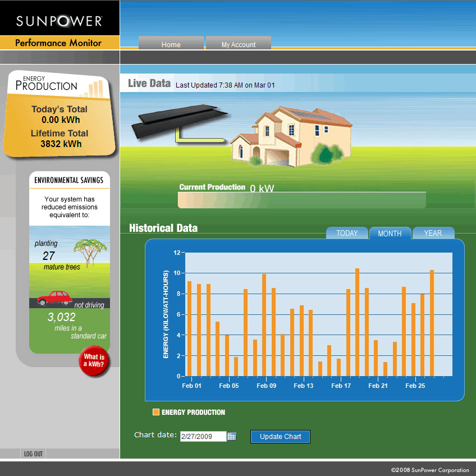Viewport: 476px width, 476px height.
Task: Click the '3832 kWh' lifetime total value
Action: click(61, 144)
